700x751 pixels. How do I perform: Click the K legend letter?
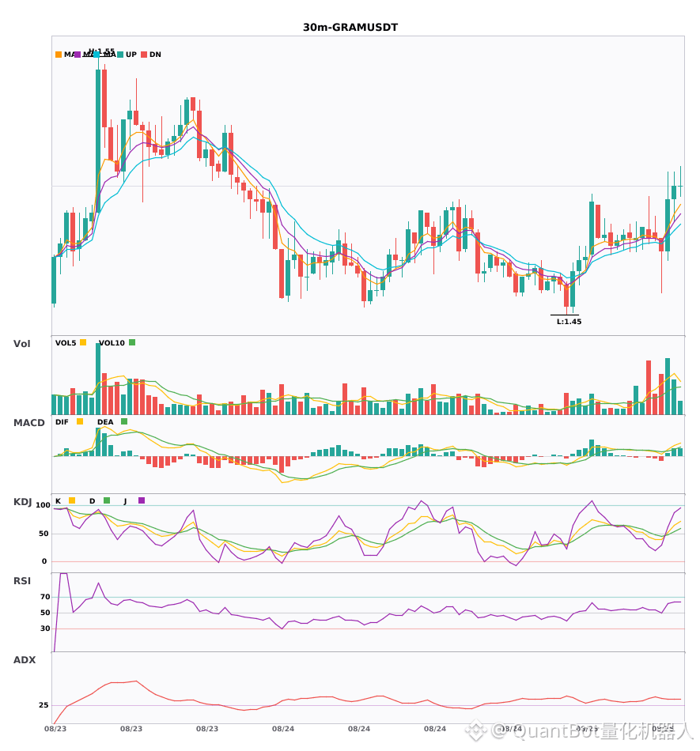click(x=58, y=501)
